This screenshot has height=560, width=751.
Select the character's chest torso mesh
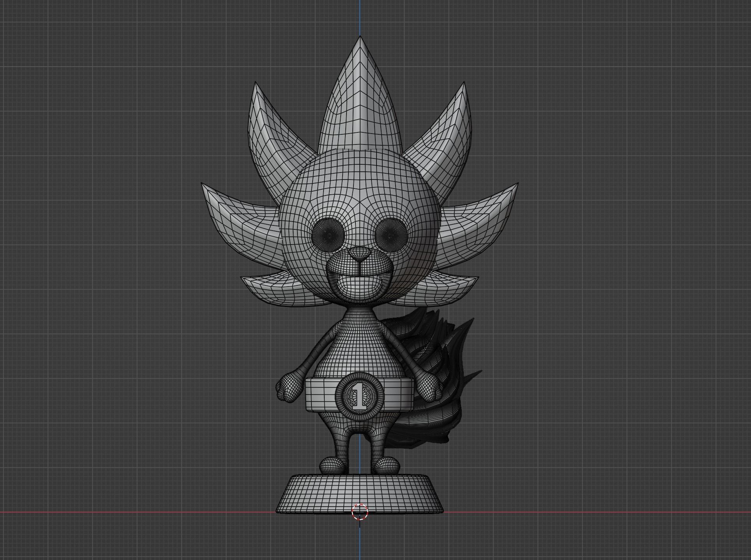(x=359, y=343)
